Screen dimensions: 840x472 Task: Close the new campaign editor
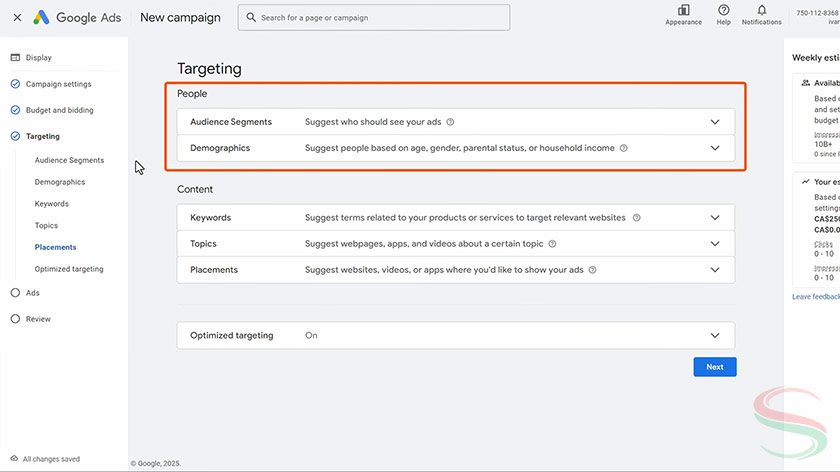point(17,17)
